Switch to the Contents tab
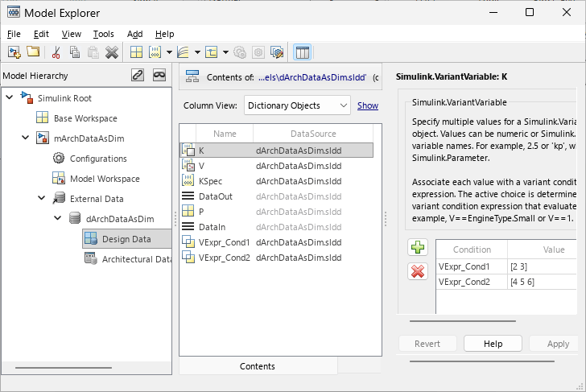The height and width of the screenshot is (392, 586). tap(258, 366)
